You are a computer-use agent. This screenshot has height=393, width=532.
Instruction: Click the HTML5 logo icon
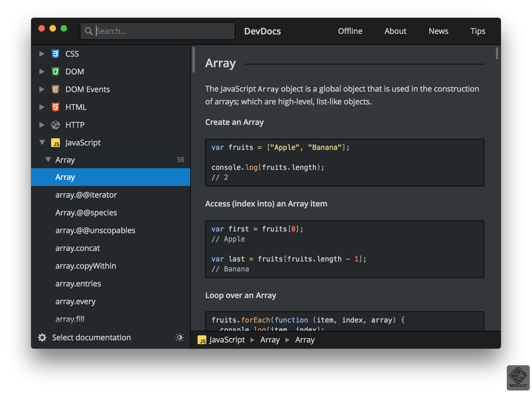point(55,107)
